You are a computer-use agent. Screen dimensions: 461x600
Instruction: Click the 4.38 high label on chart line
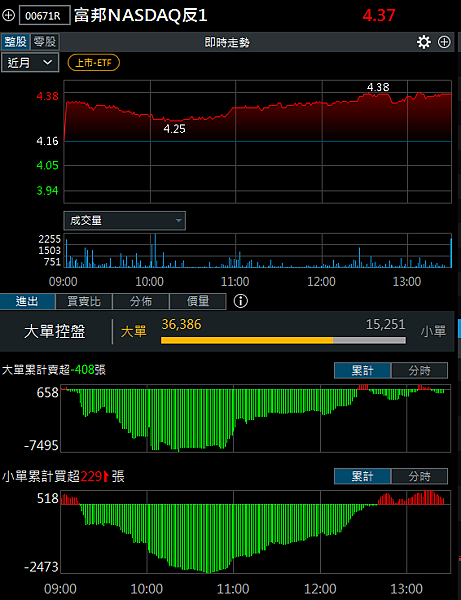click(x=378, y=87)
